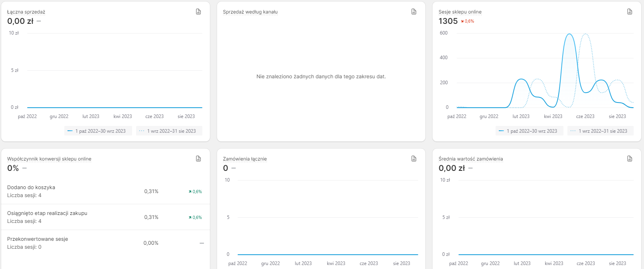The height and width of the screenshot is (269, 644).
Task: Click the Współczynnik konwersji sklepu online title
Action: coord(49,159)
